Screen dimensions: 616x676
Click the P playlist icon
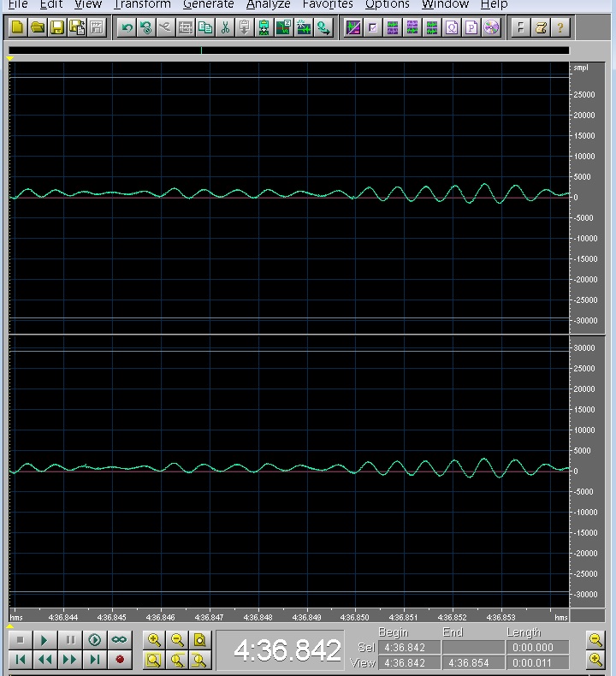coord(471,28)
